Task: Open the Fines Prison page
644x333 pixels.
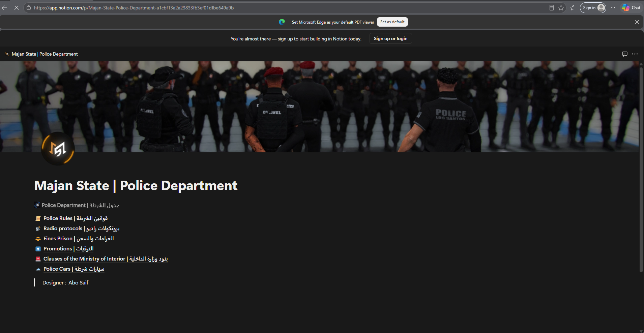Action: (x=79, y=239)
